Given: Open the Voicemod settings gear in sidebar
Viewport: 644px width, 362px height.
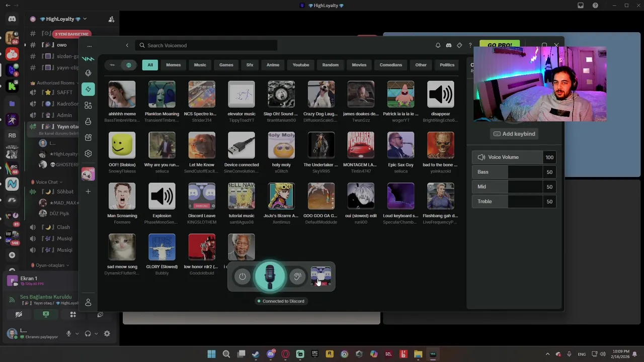Looking at the screenshot, I should point(88,153).
